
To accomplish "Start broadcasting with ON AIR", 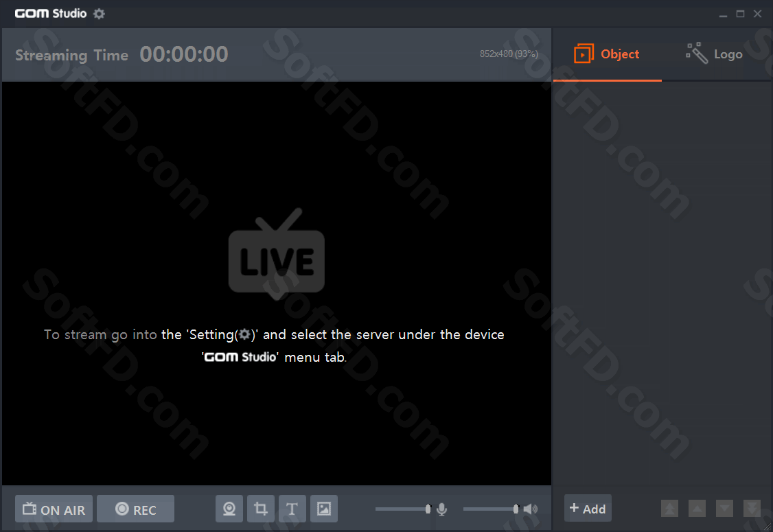I will click(x=54, y=509).
